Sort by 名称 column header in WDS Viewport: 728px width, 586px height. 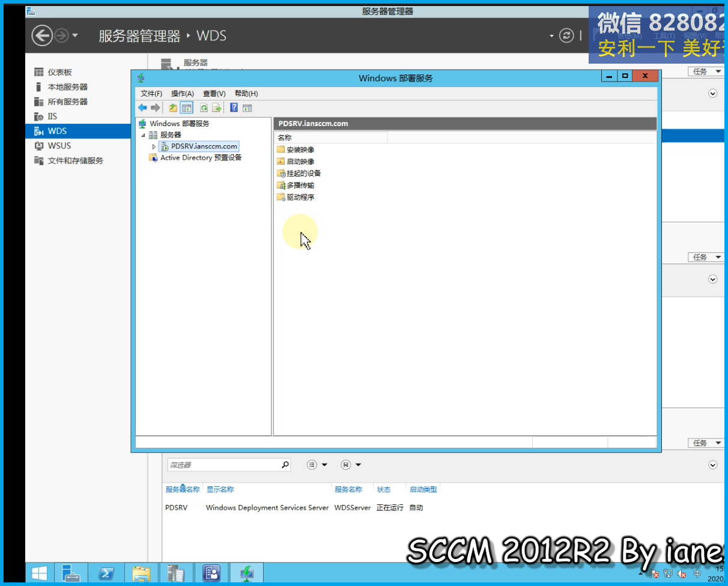pyautogui.click(x=330, y=137)
